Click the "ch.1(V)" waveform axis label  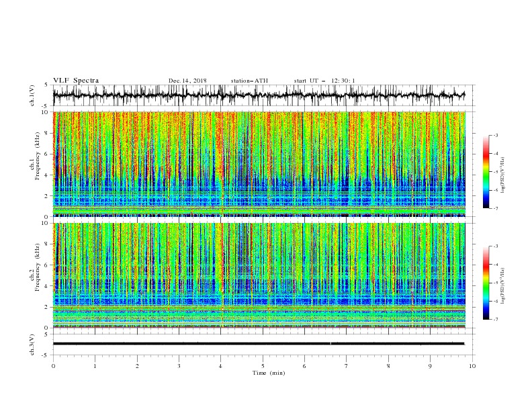click(x=32, y=95)
